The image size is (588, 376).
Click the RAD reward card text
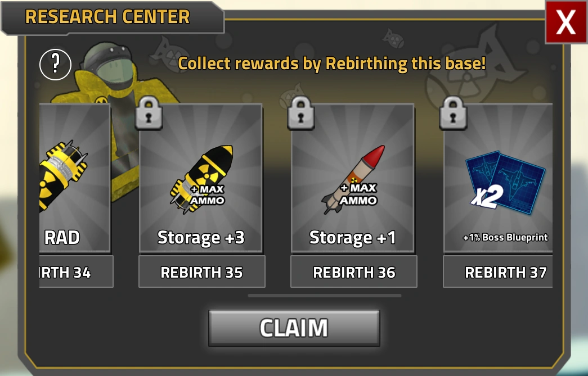62,237
